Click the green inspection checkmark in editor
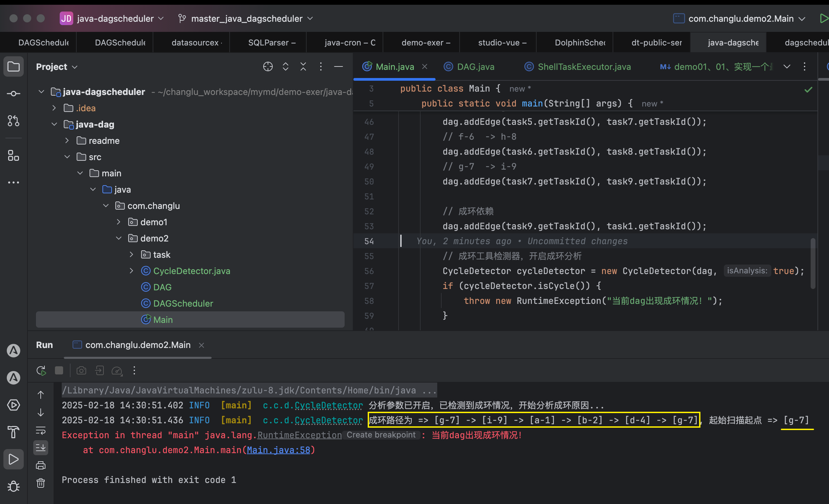Viewport: 829px width, 504px height. point(809,90)
